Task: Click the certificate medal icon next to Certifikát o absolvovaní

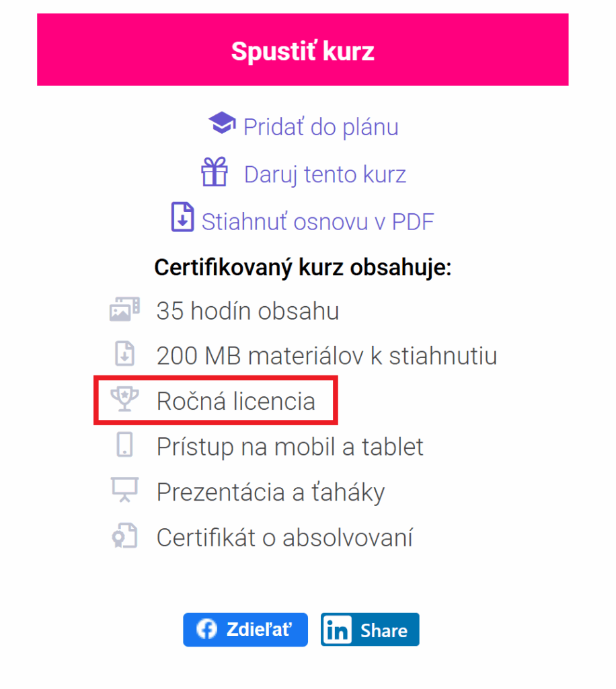Action: [124, 535]
